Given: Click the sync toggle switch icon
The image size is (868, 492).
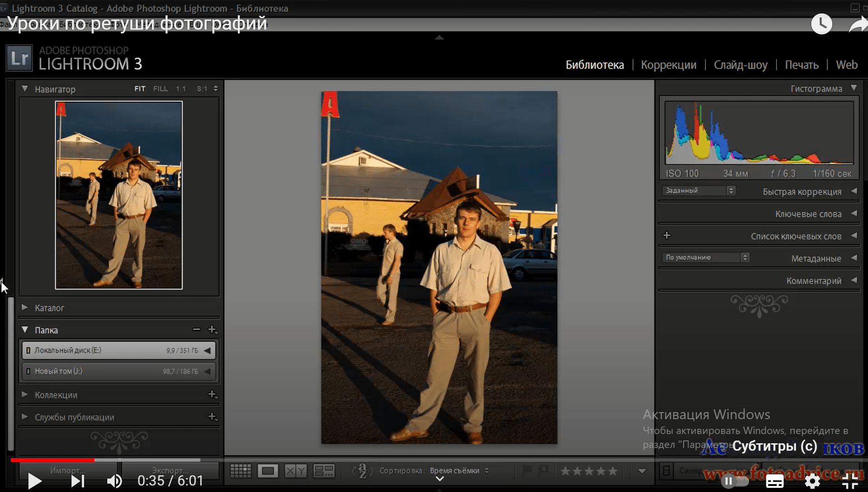Looking at the screenshot, I should pyautogui.click(x=666, y=471).
